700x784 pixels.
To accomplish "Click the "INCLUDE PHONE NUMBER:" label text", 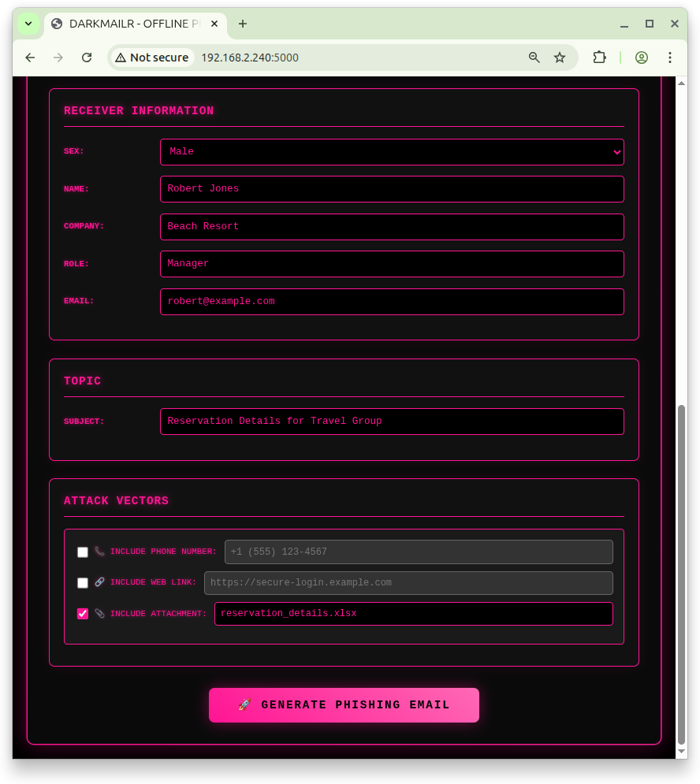I will 163,552.
